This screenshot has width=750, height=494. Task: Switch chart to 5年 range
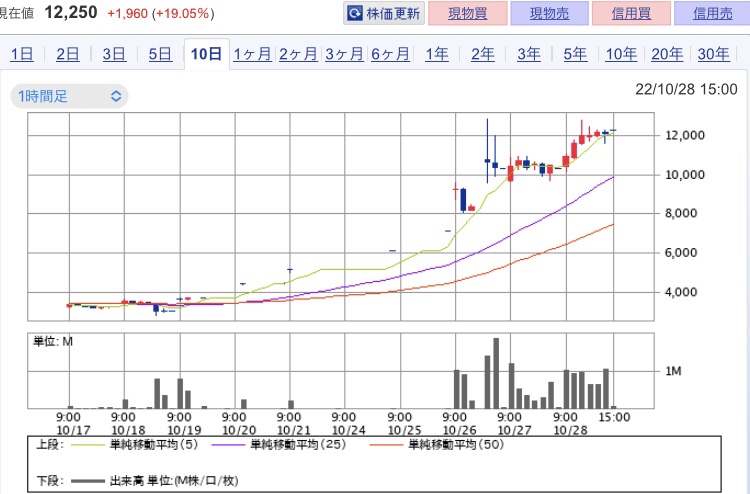(575, 54)
